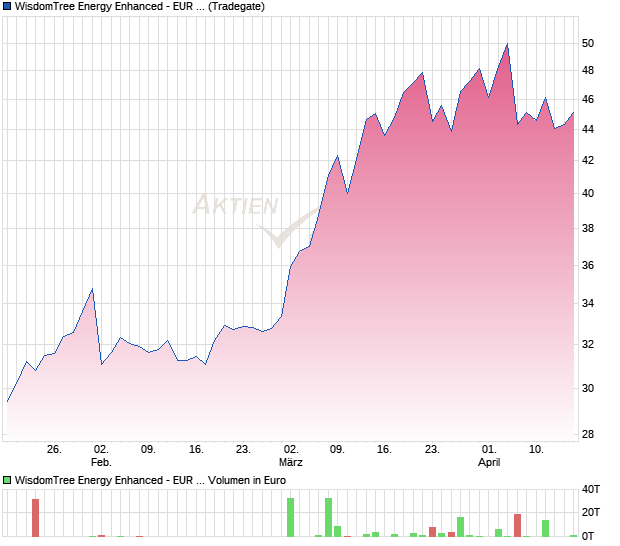Click the blue legend square for WisdomTree price
The width and height of the screenshot is (620, 546).
click(8, 6)
